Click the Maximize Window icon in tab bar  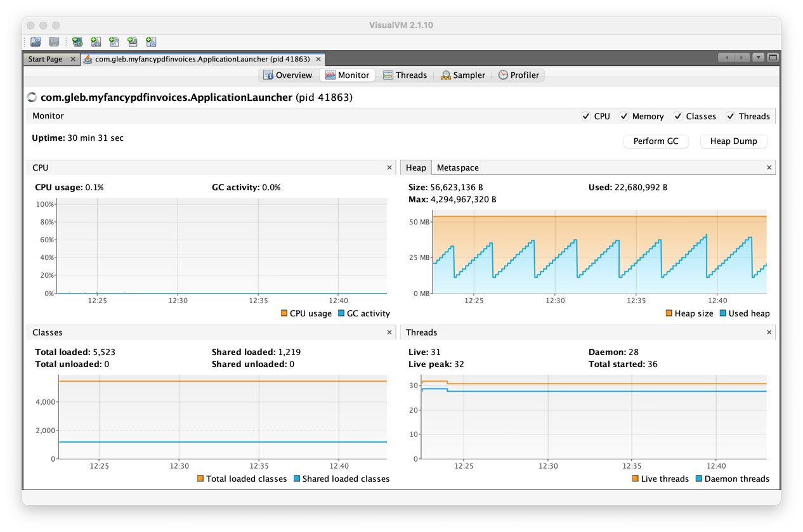(x=773, y=58)
